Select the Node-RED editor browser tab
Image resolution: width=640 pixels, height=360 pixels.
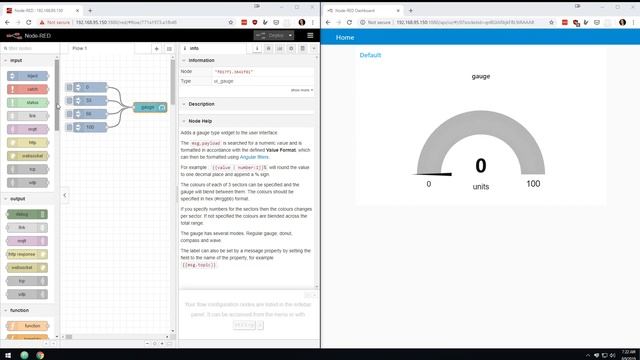[43, 10]
